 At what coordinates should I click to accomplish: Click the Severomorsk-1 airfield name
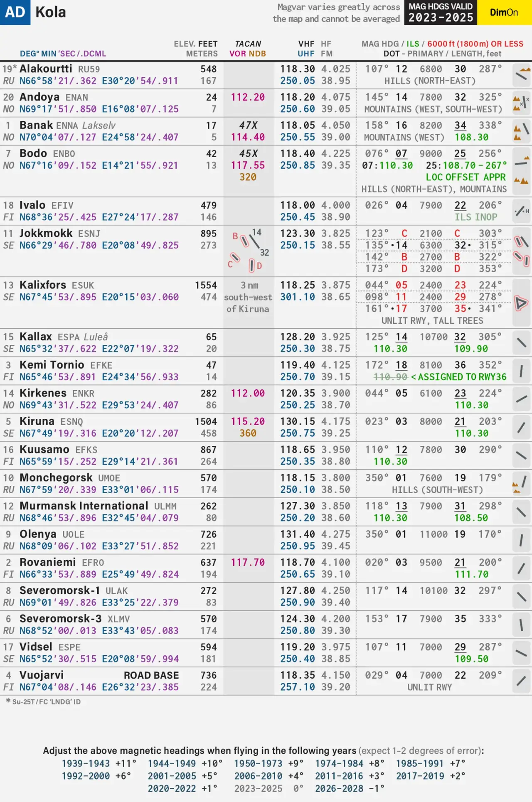pos(59,590)
